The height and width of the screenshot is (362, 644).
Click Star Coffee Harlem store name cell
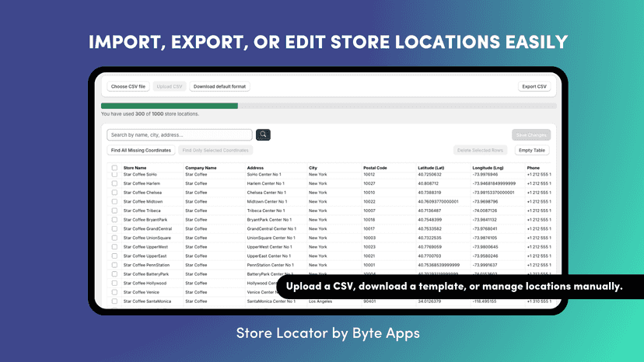coord(142,183)
